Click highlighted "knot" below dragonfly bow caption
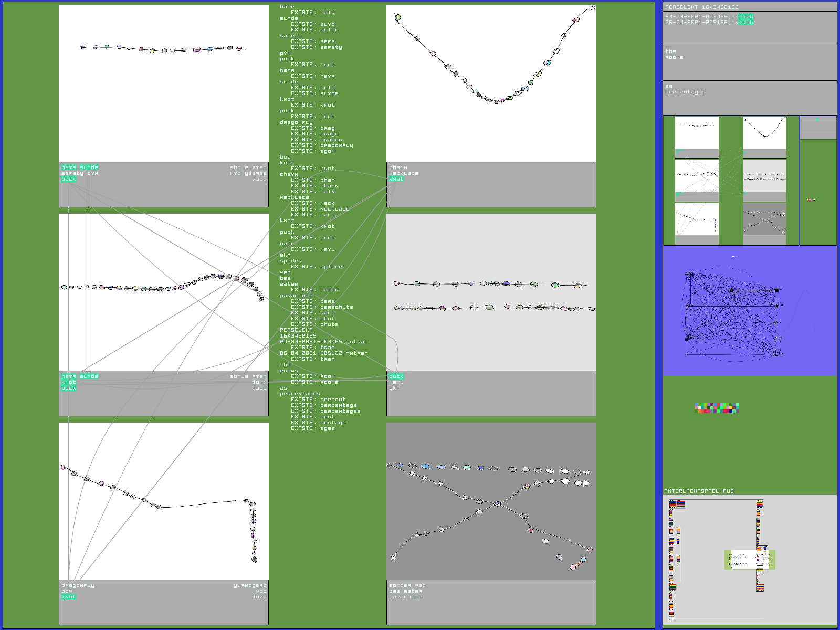The width and height of the screenshot is (840, 630). pyautogui.click(x=69, y=597)
